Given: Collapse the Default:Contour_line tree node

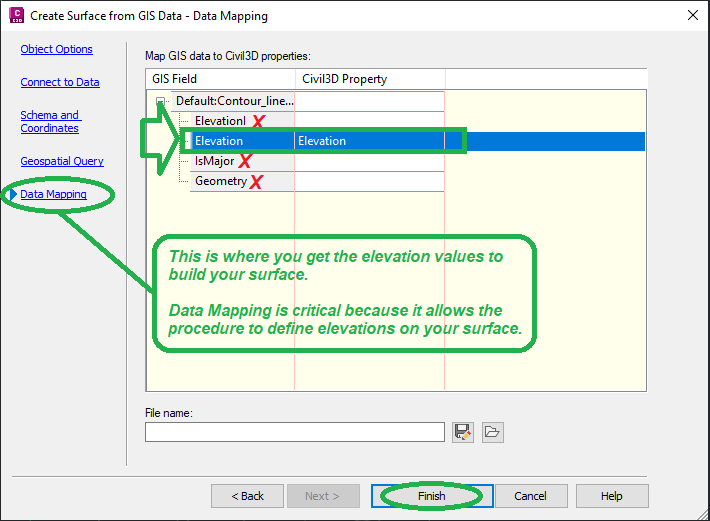Looking at the screenshot, I should (160, 101).
